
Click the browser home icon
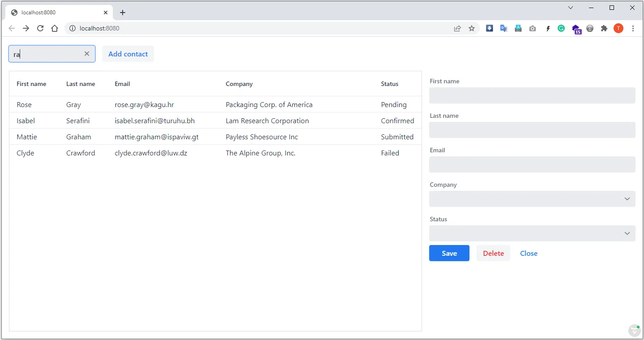[55, 28]
